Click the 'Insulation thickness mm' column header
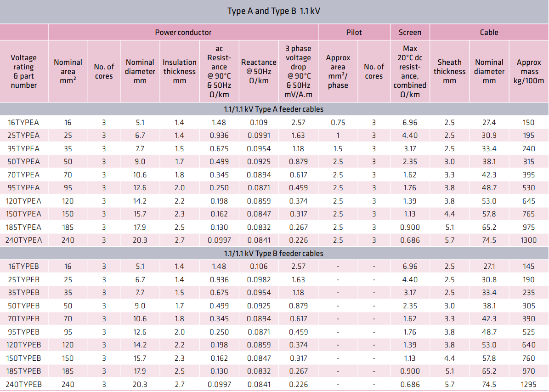 179,72
